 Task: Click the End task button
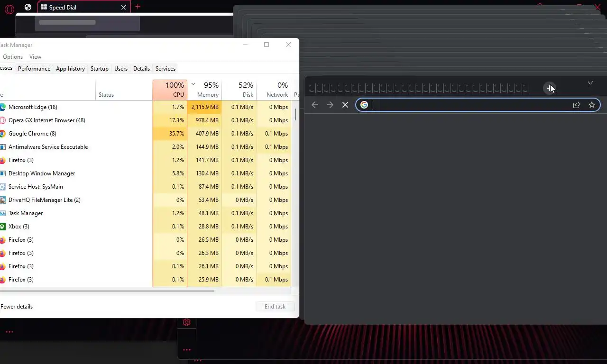275,307
